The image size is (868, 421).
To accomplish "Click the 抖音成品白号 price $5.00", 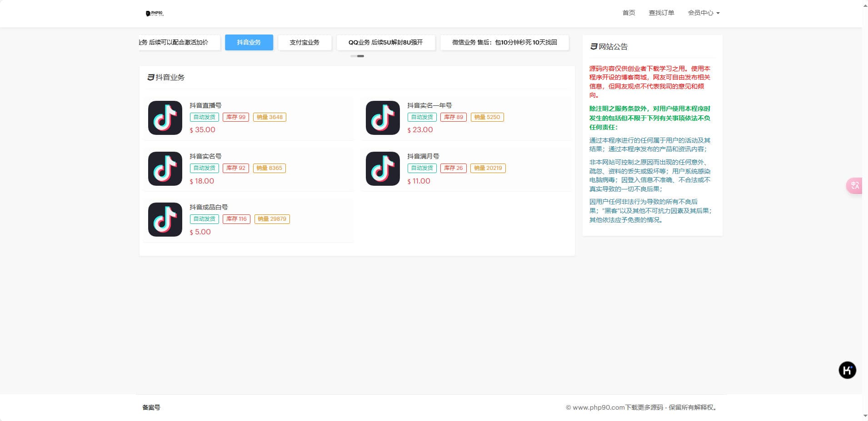I will (x=200, y=232).
